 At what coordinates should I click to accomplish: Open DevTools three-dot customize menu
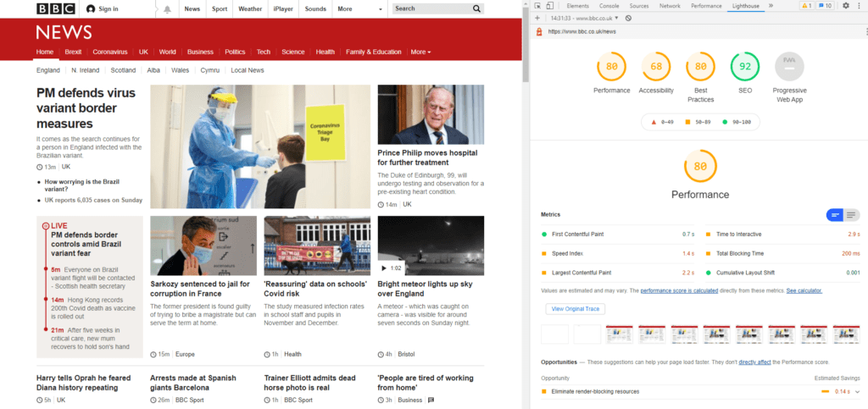858,6
